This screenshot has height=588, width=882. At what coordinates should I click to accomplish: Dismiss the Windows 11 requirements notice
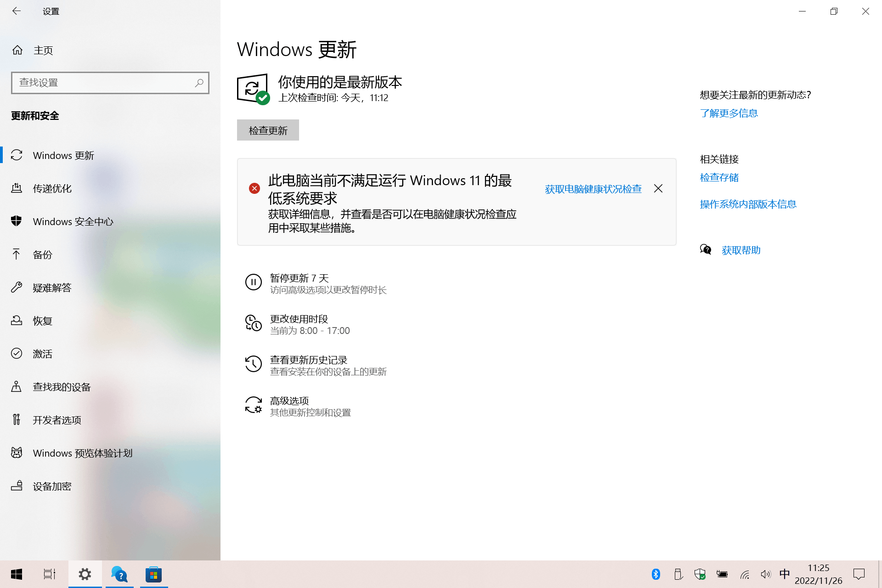[658, 188]
